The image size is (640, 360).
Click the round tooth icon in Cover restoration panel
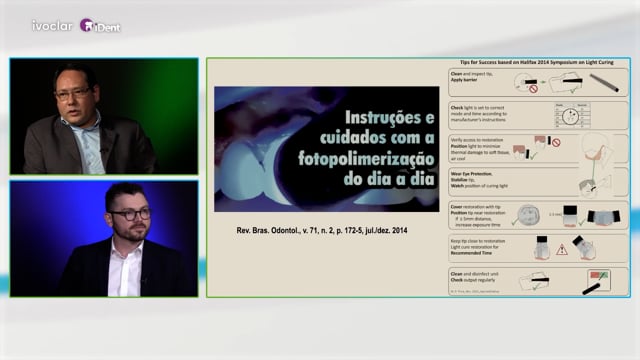coord(529,216)
